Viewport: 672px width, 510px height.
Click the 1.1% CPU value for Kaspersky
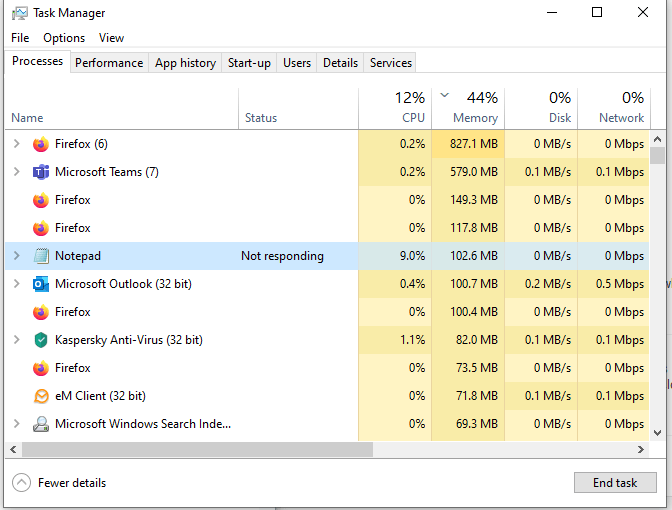tap(412, 340)
